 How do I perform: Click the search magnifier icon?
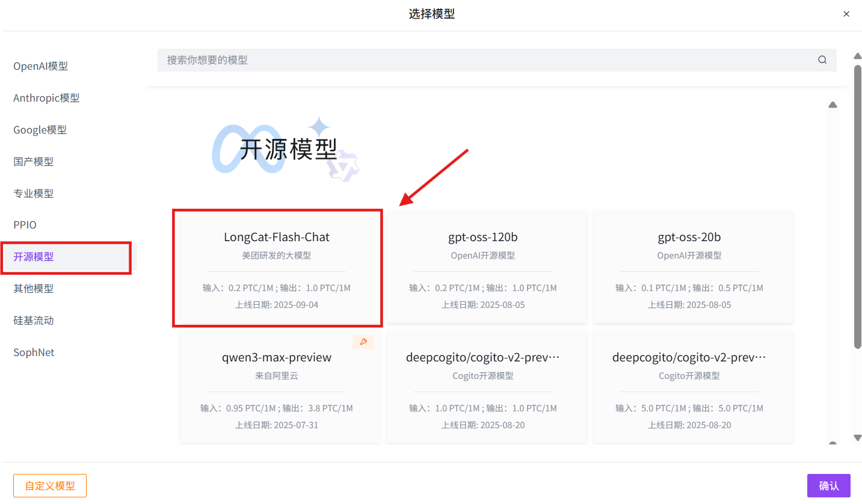click(x=822, y=60)
